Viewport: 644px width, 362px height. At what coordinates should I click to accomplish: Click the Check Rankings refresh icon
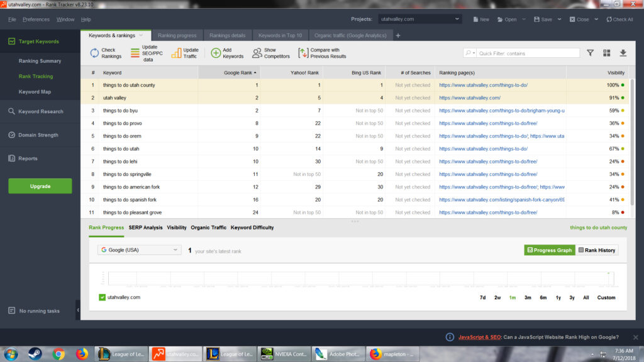pyautogui.click(x=94, y=53)
